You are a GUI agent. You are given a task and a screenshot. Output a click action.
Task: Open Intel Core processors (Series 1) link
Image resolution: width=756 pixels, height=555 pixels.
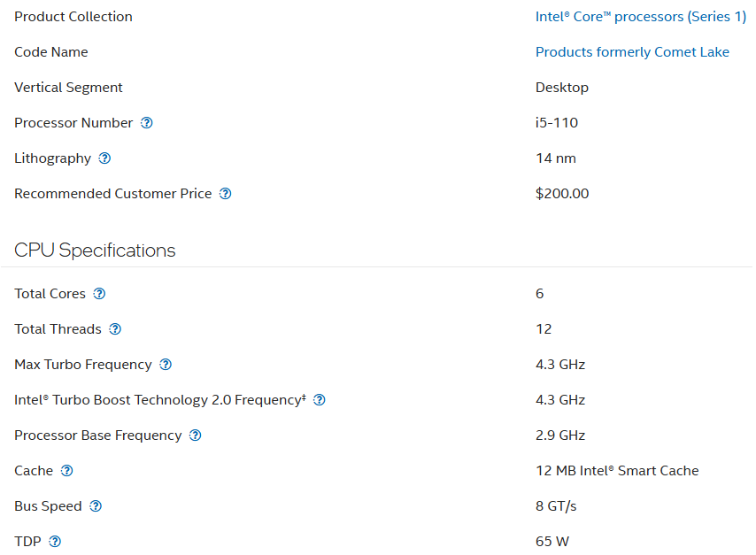[x=640, y=17]
